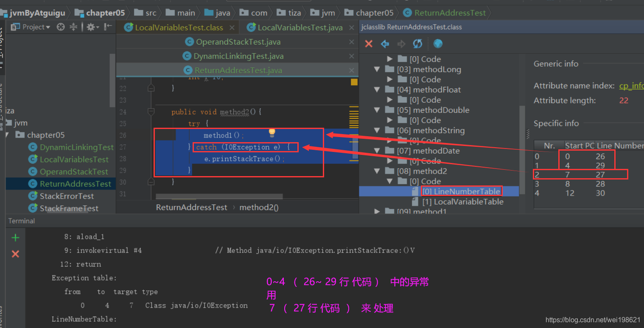
Task: Click the green plus new terminal session icon
Action: point(15,238)
